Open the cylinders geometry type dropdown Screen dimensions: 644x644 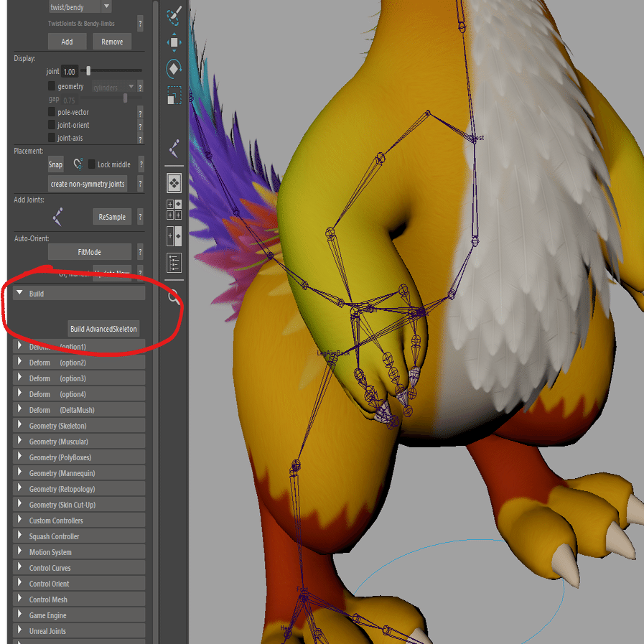[113, 87]
